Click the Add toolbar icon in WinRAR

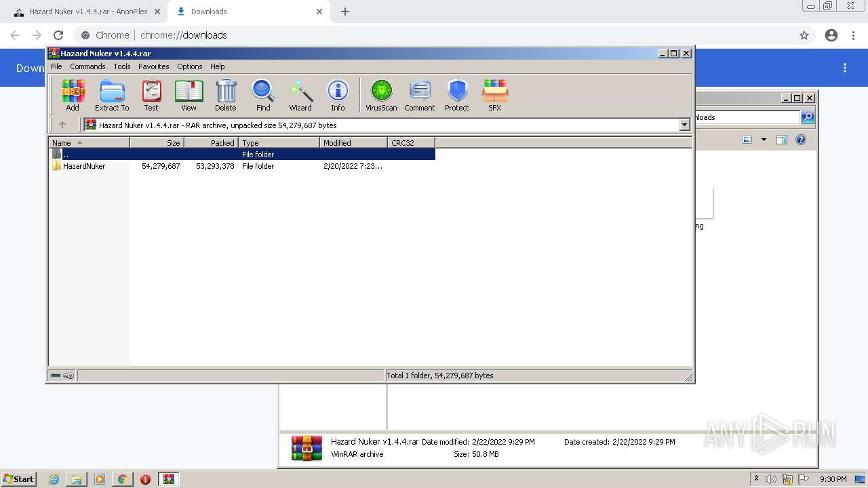tap(73, 95)
